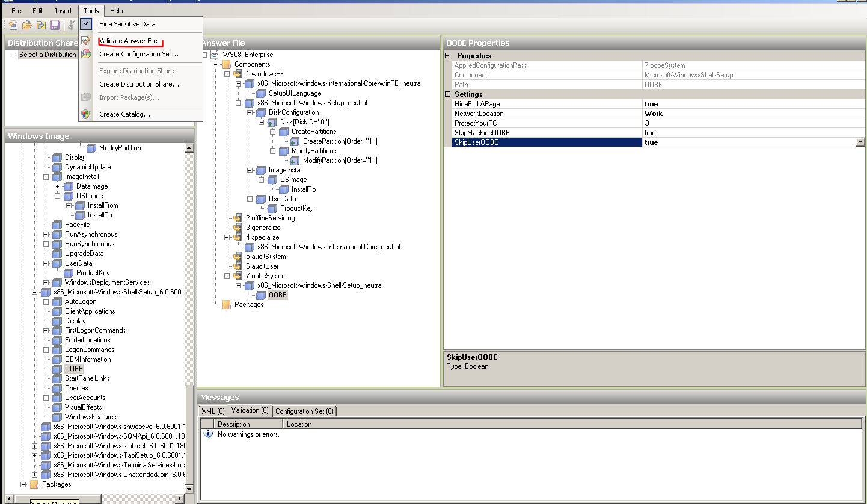Collapse the Properties category in OOBE Properties
867x504 pixels.
coord(448,56)
